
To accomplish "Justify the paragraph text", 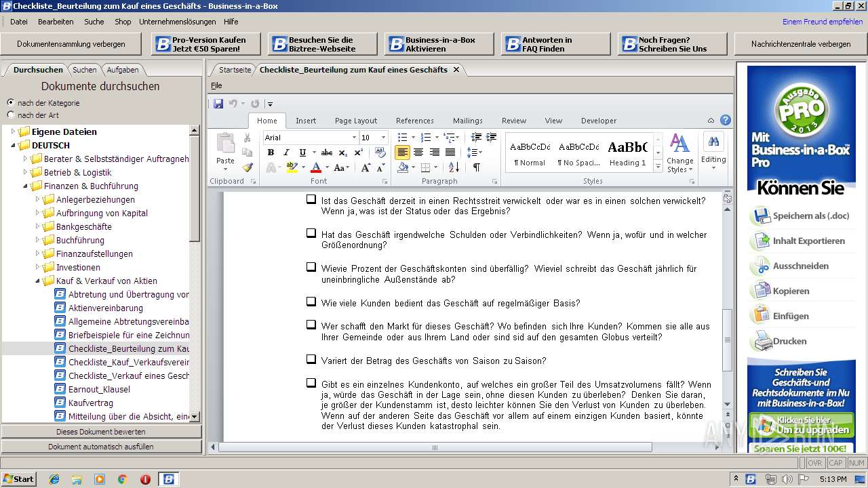I will [x=450, y=152].
